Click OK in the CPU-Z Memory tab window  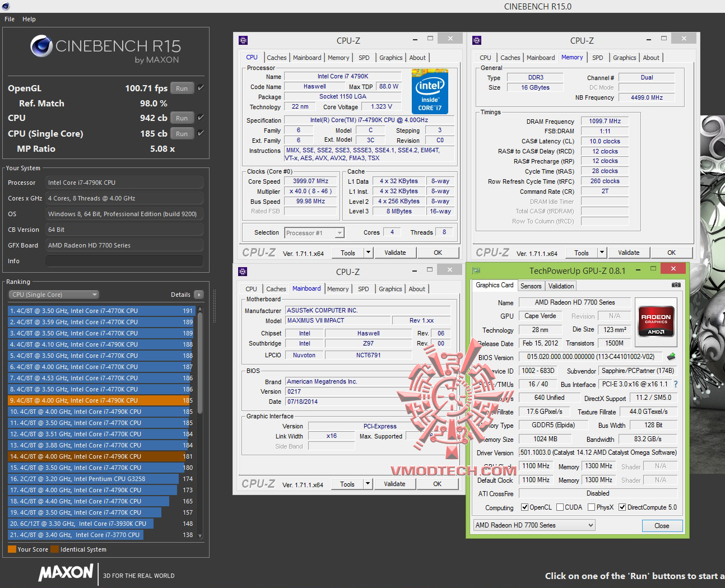[671, 253]
